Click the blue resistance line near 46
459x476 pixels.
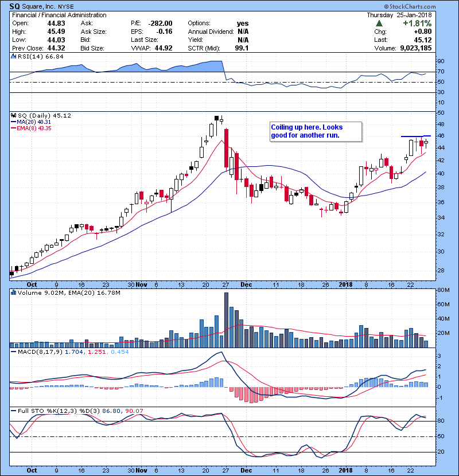(416, 136)
